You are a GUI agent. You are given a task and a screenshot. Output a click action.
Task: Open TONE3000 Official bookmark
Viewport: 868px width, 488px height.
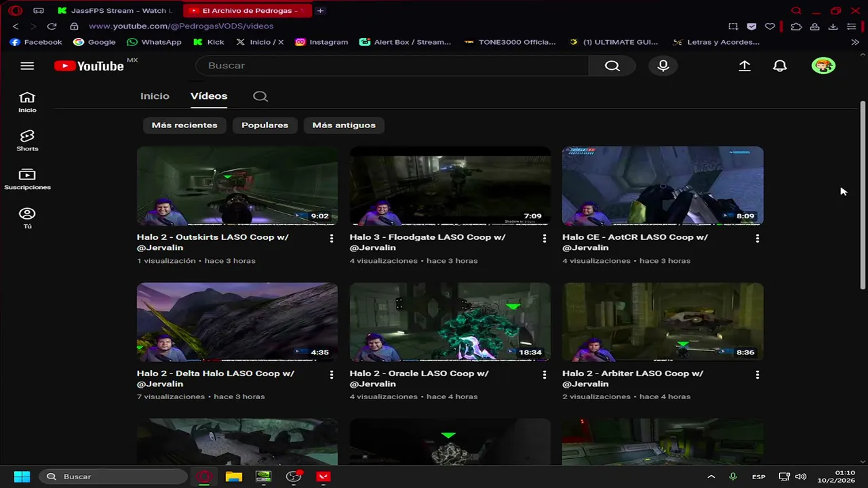pyautogui.click(x=510, y=42)
